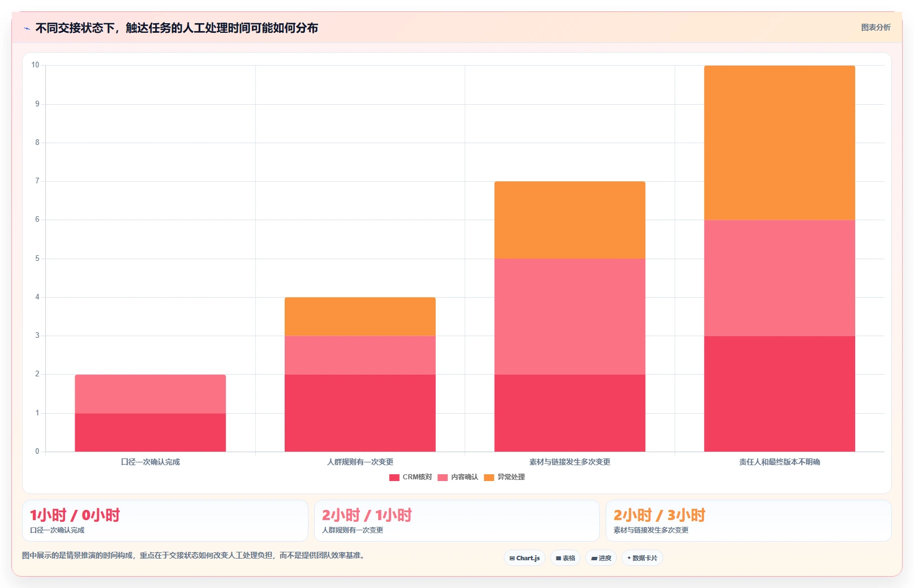
Task: Click the x-axis label 人群规则有一次变更
Action: coord(360,462)
